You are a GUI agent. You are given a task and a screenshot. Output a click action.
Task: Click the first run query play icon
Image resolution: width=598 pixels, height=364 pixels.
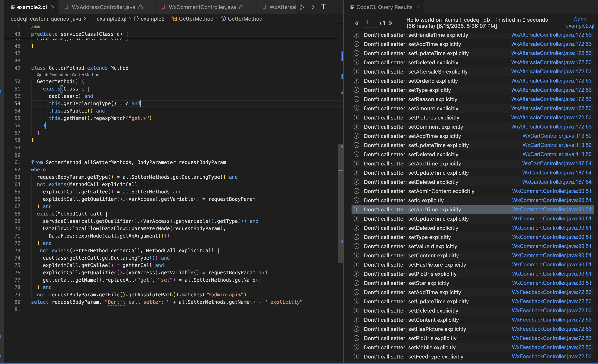click(302, 7)
